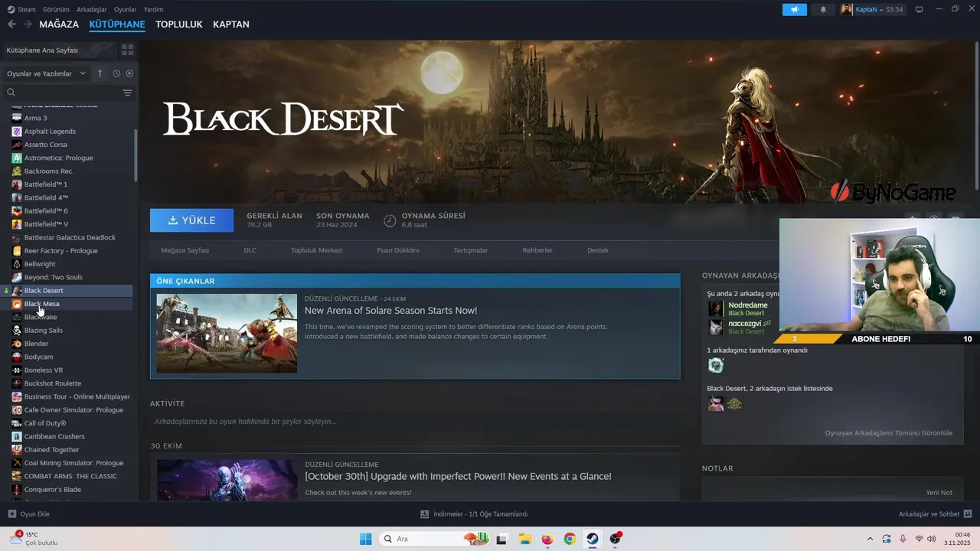Viewport: 980px width, 551px height.
Task: Select Battlefield 1 game icon
Action: tap(17, 184)
